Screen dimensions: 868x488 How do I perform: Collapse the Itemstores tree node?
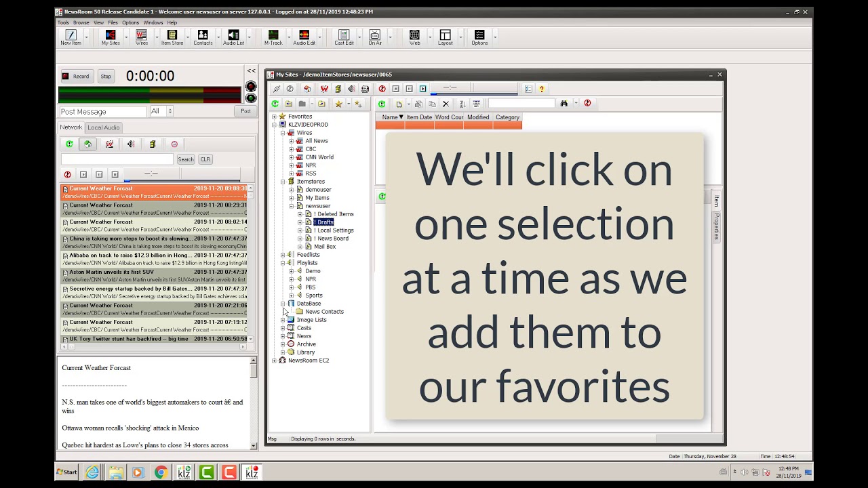(283, 182)
